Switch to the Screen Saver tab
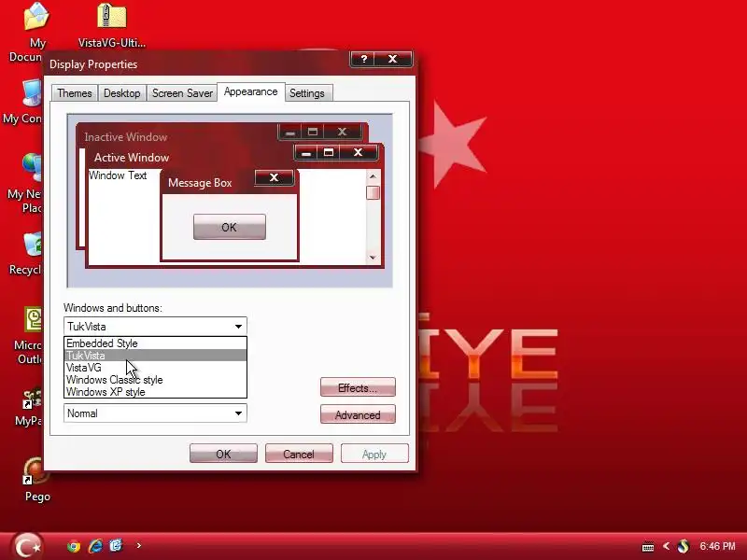Screen dimensions: 747x560 pos(182,93)
